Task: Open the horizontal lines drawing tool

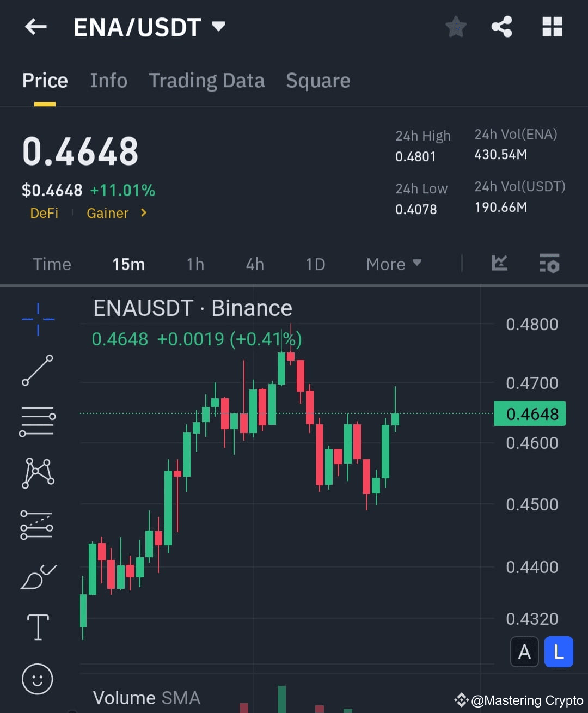Action: (37, 421)
